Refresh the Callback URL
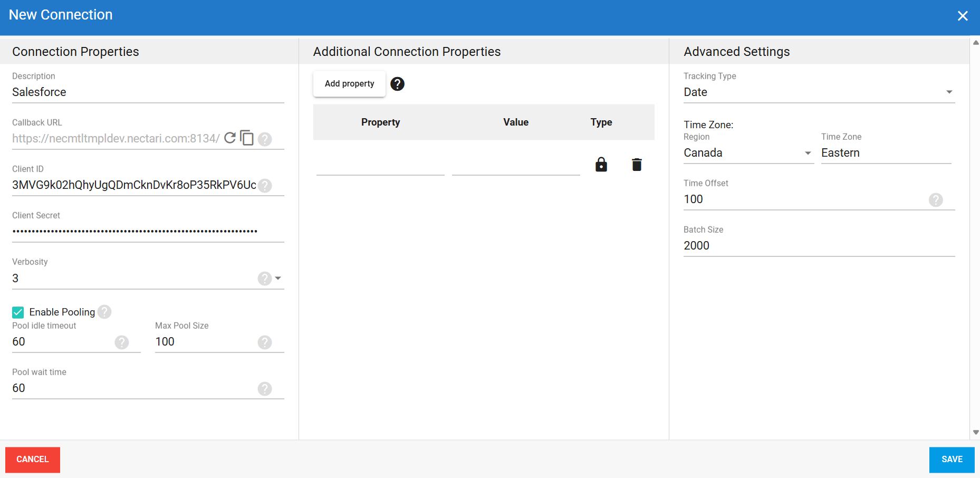The image size is (980, 478). click(229, 138)
